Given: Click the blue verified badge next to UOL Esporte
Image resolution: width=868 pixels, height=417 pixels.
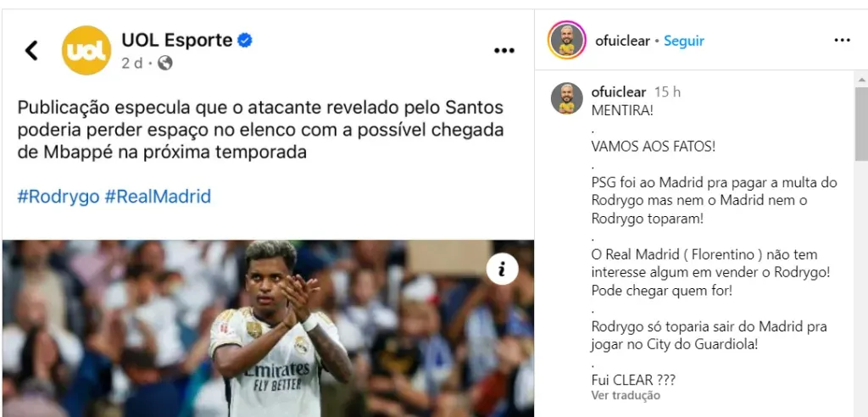Looking at the screenshot, I should pyautogui.click(x=245, y=41).
